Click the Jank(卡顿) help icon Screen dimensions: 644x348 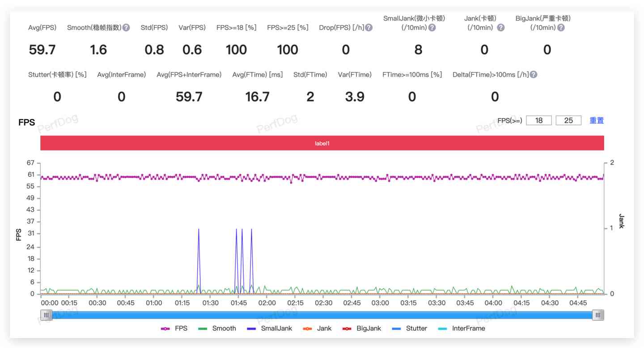point(501,28)
